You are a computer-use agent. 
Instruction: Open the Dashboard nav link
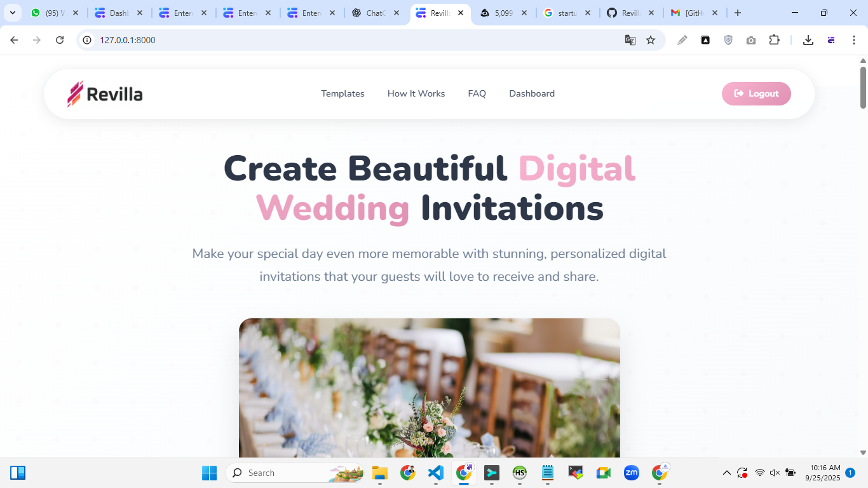pyautogui.click(x=532, y=93)
